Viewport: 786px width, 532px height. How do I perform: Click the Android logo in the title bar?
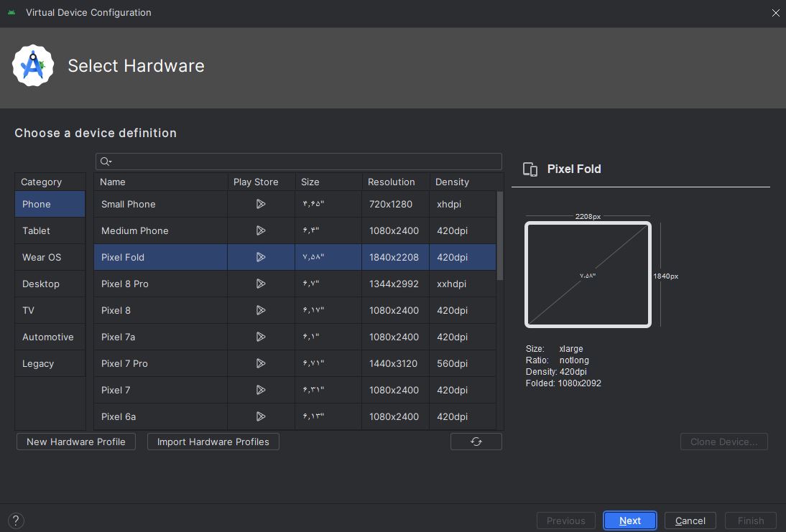tap(11, 12)
